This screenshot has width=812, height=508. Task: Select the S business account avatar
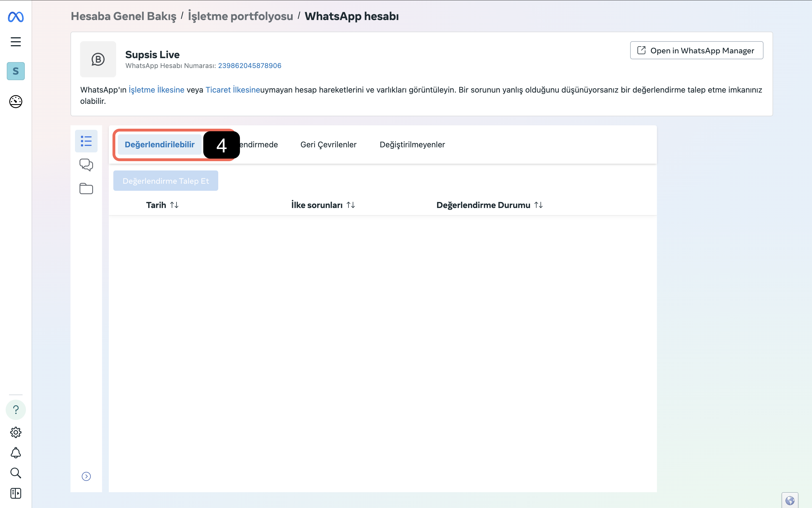[16, 71]
